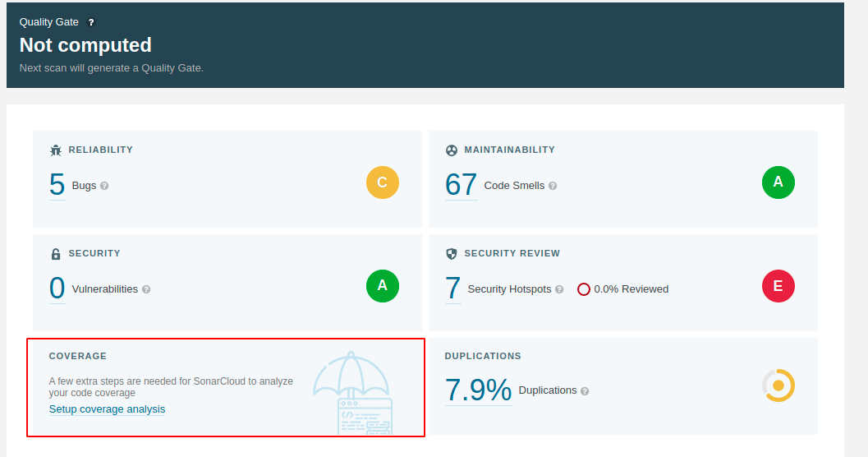868x457 pixels.
Task: Click the Reliability C rating badge
Action: [383, 182]
